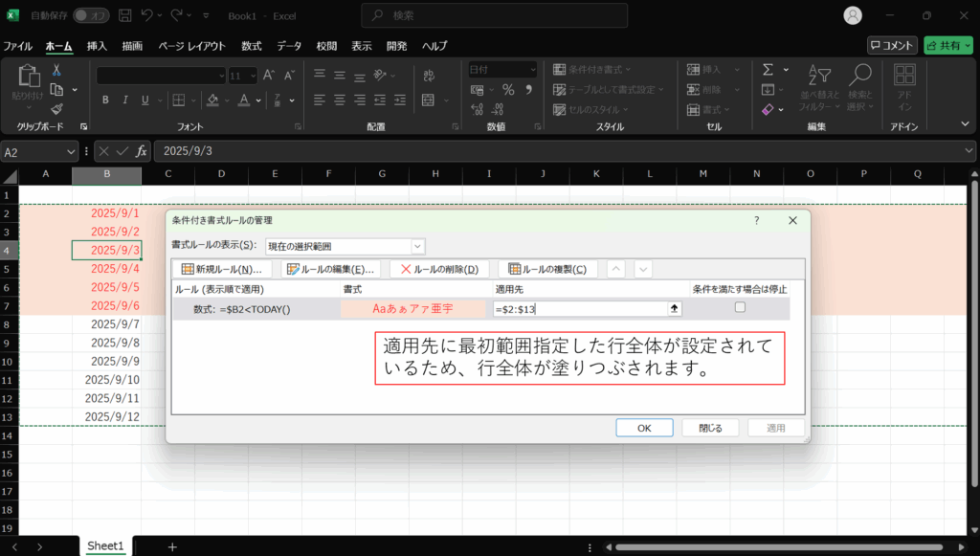Click the range collapse arrow beside 適用先
The height and width of the screenshot is (556, 980).
point(675,308)
